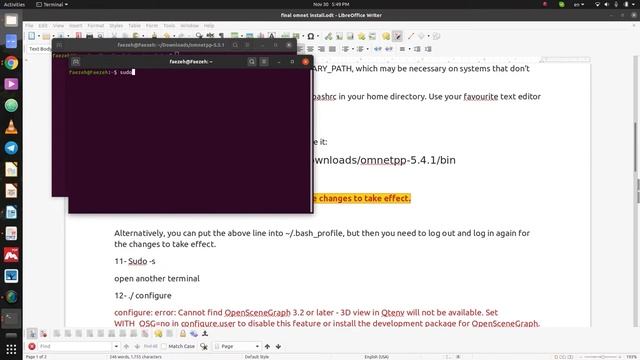Expand the New document dropdown arrow
The image size is (640, 360).
(x=39, y=36)
